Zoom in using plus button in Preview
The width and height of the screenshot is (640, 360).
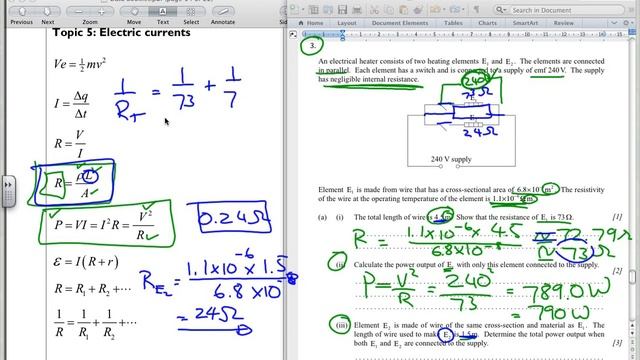(102, 11)
